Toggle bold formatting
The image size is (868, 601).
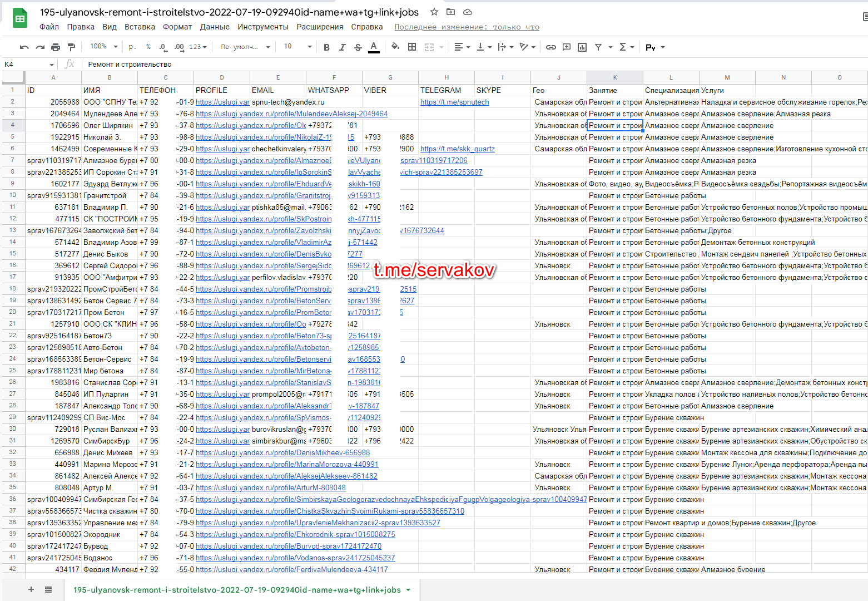coord(326,47)
